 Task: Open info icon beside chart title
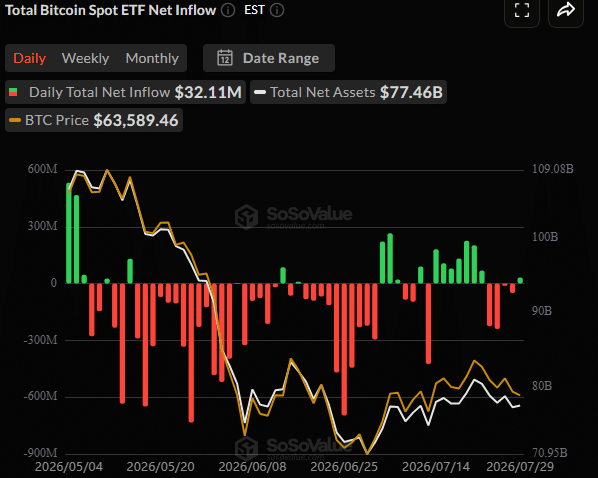(228, 10)
